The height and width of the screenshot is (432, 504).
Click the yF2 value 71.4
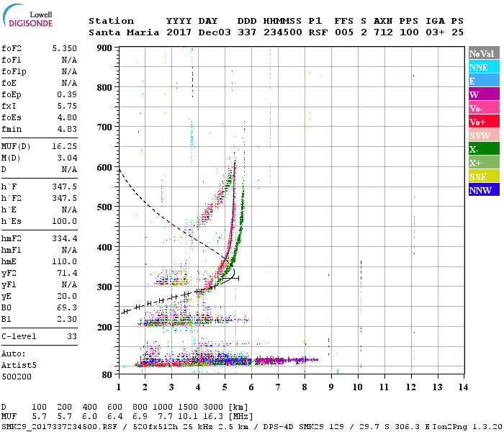(67, 273)
